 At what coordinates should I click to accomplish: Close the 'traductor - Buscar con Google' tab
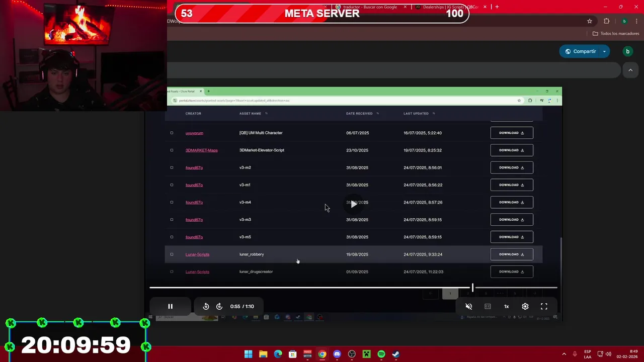click(405, 7)
